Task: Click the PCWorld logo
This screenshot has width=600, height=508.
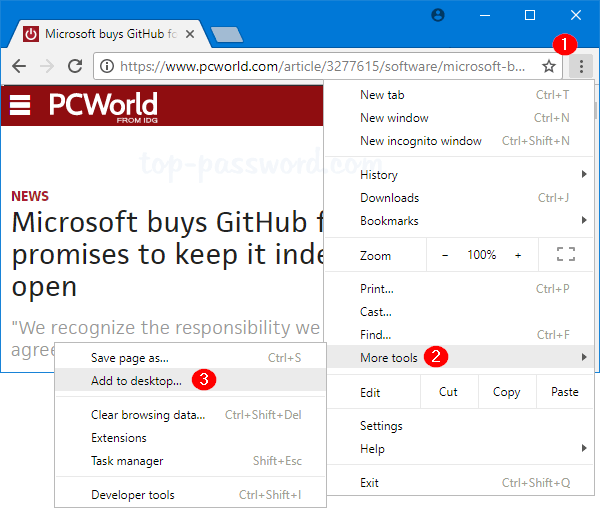Action: (104, 105)
